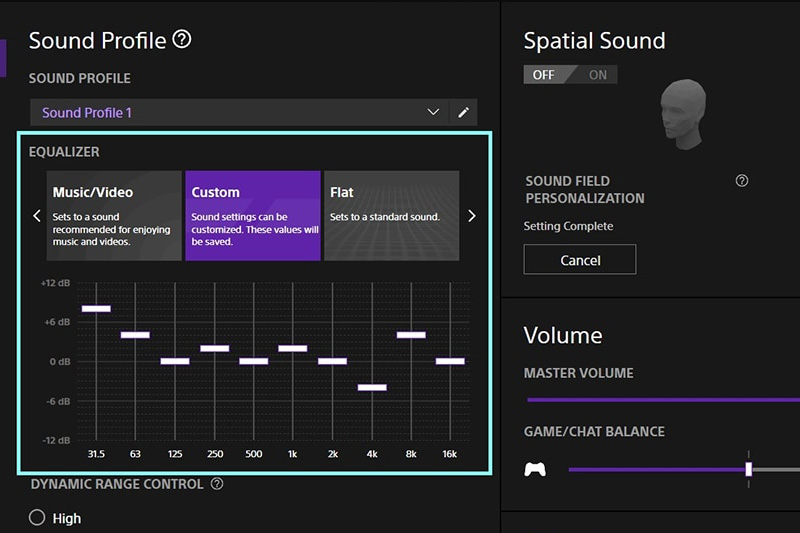Click the game controller balance icon

point(535,469)
